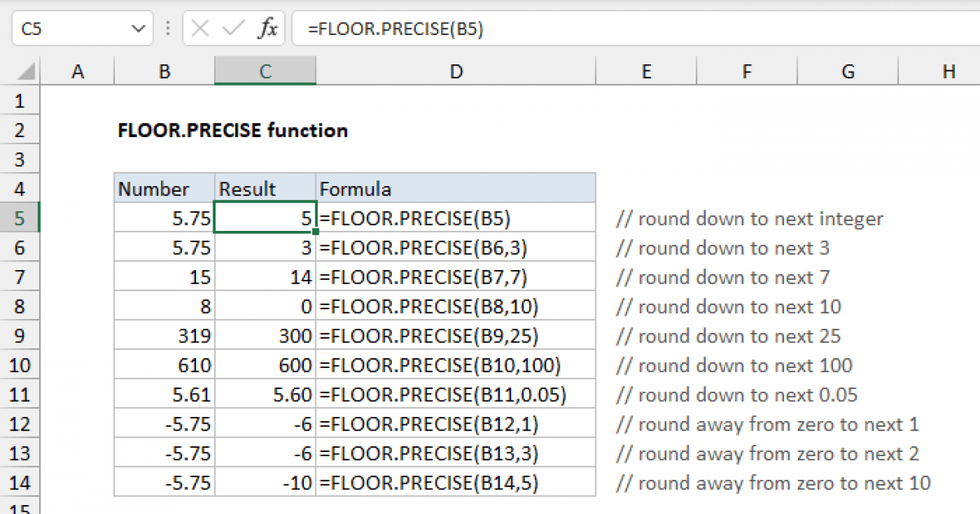Click the Result header cell in C4
This screenshot has width=980, height=514.
coord(265,188)
